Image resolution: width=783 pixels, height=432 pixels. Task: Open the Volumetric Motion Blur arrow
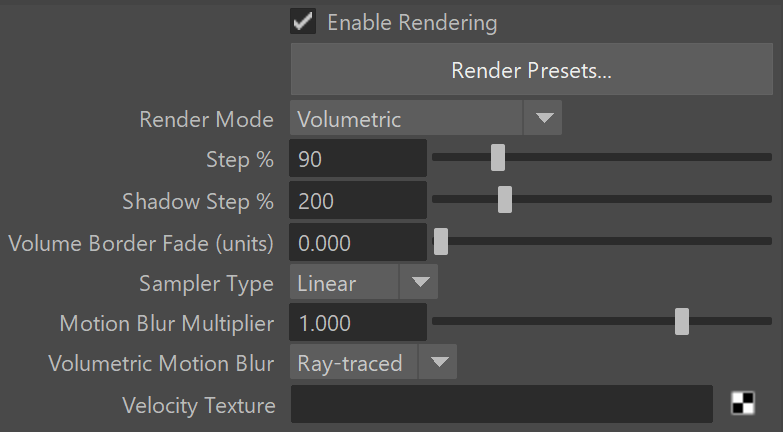tap(438, 362)
